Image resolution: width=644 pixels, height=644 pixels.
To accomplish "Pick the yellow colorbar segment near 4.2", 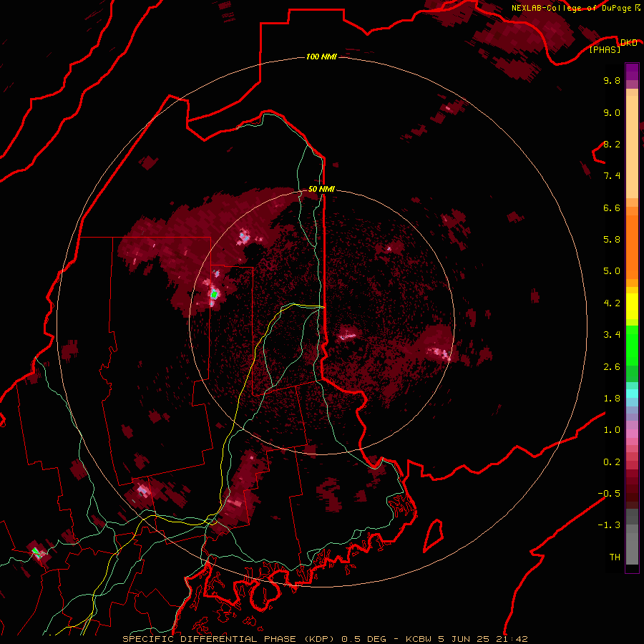I will (x=632, y=306).
